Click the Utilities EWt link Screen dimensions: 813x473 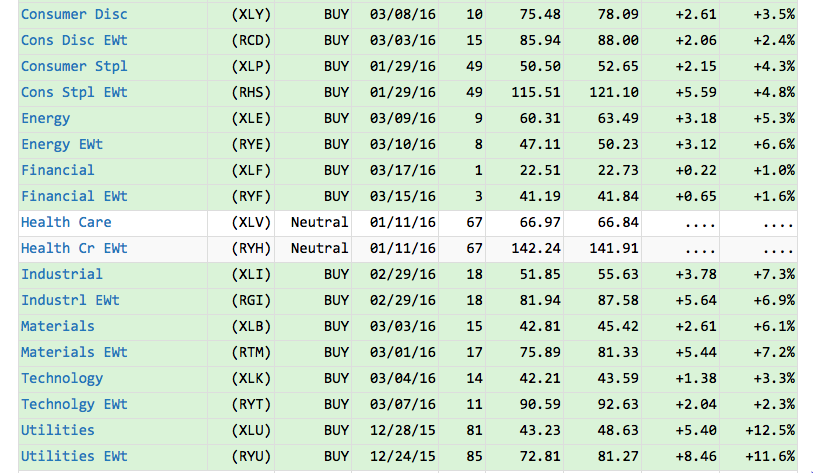(x=74, y=456)
